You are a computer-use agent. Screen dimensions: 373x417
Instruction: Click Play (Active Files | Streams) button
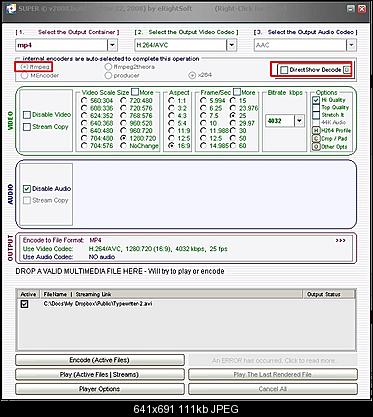point(100,374)
